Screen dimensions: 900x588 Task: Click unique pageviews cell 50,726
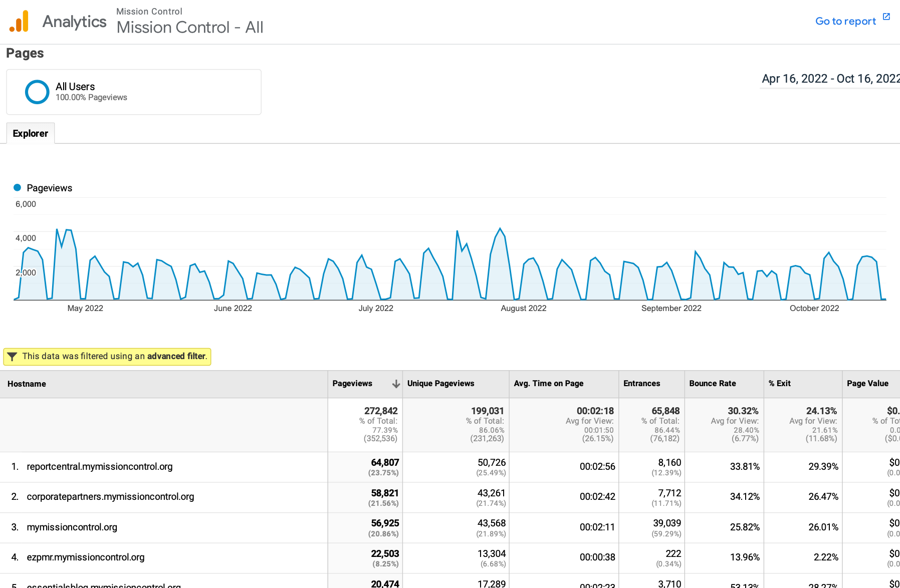[x=492, y=462]
